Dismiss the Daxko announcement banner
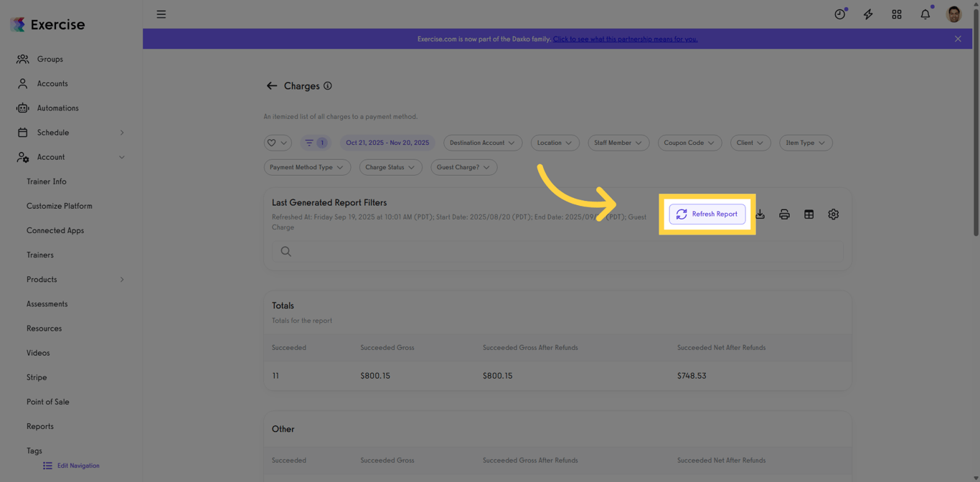The height and width of the screenshot is (482, 980). [958, 39]
